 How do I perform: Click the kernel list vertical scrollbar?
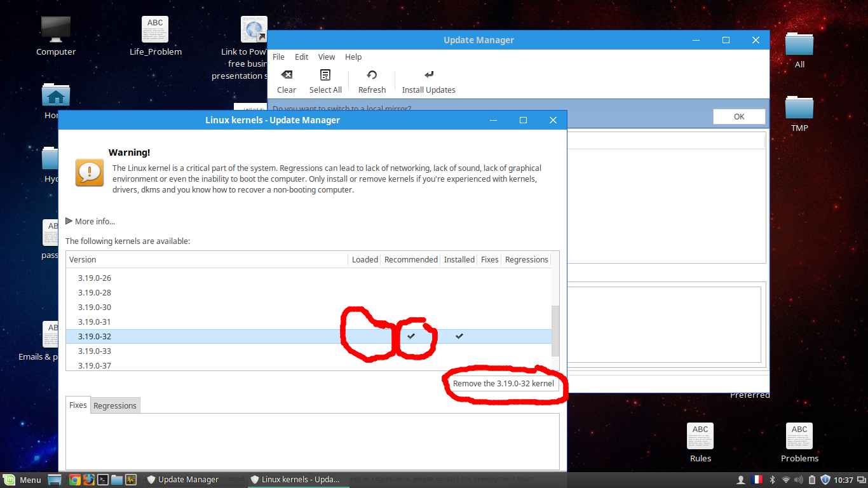(555, 330)
